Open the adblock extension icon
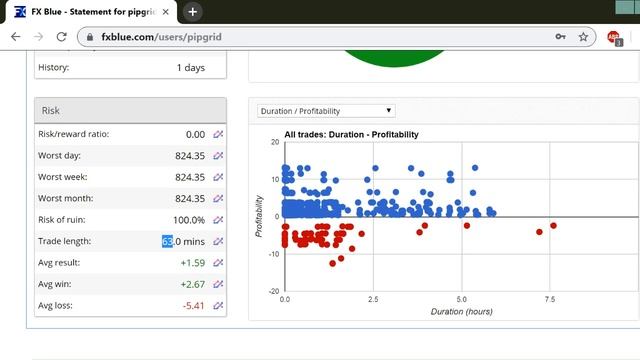The image size is (640, 360). pos(614,38)
